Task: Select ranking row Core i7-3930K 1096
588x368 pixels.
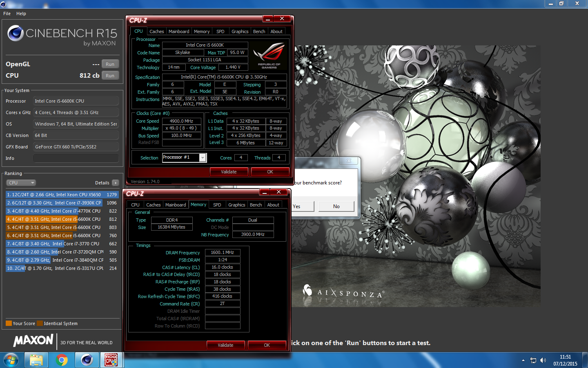Action: pos(62,203)
